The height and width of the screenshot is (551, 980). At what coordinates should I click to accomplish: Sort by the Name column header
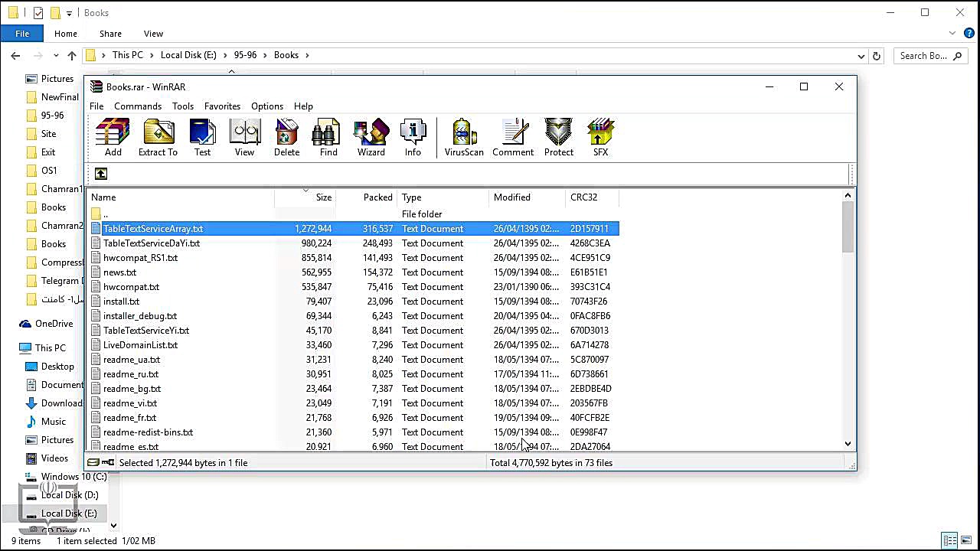click(x=181, y=197)
